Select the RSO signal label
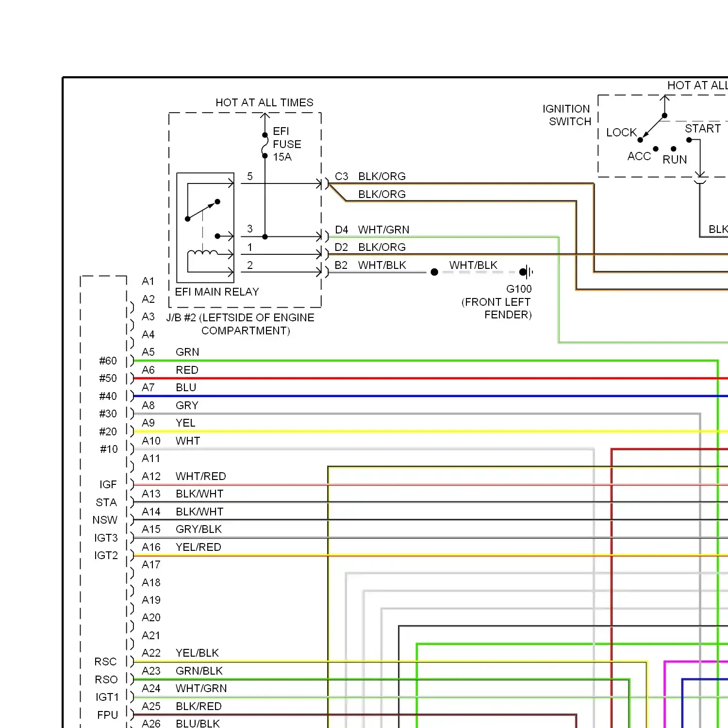Screen dimensions: 728x728 [106, 679]
